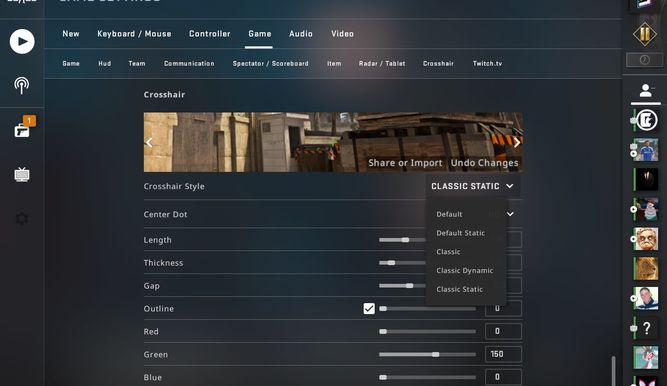This screenshot has width=667, height=386.
Task: Click the settings page vertical scrollbar
Action: pyautogui.click(x=613, y=371)
